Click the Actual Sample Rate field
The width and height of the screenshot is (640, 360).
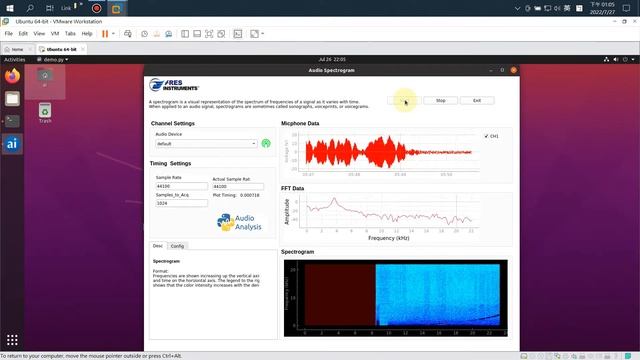tap(238, 187)
